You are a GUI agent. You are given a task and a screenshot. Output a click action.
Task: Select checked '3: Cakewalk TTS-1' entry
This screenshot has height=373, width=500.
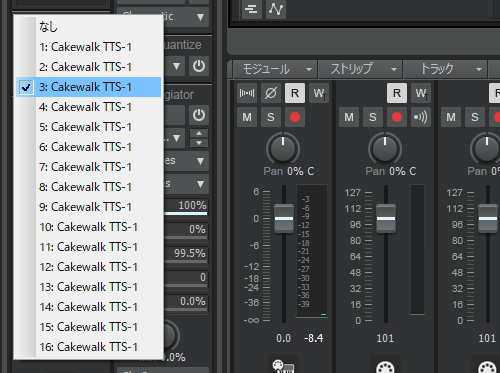88,87
